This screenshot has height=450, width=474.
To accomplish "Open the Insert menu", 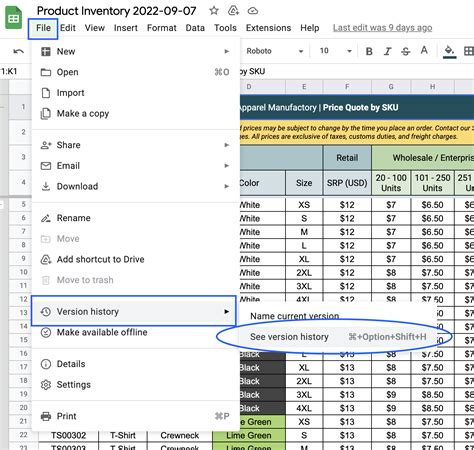I will (x=126, y=28).
